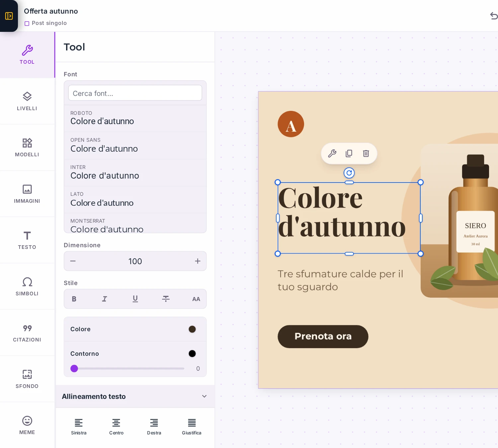Collapse the Allineamento testo section
This screenshot has width=498, height=448.
(135, 396)
